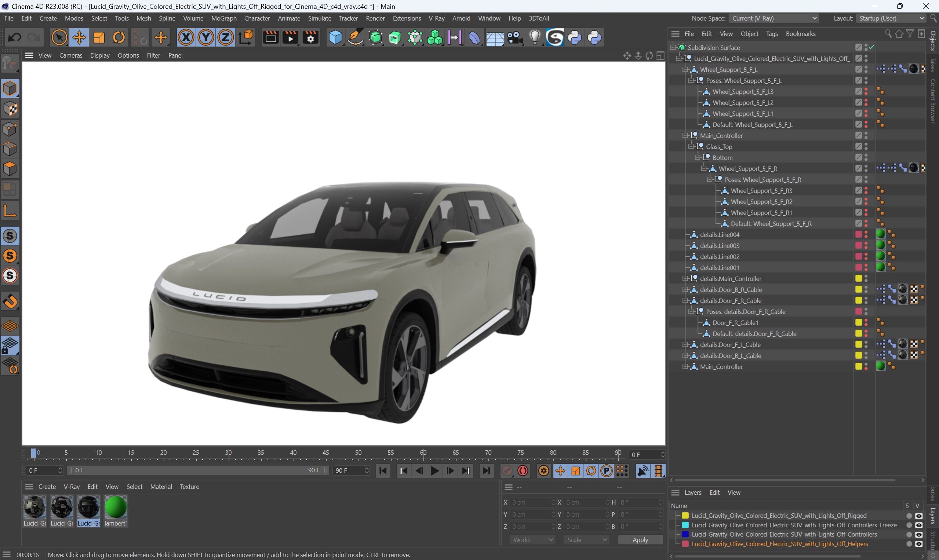Toggle visibility eye of Rigged layer
939x560 pixels.
point(919,516)
